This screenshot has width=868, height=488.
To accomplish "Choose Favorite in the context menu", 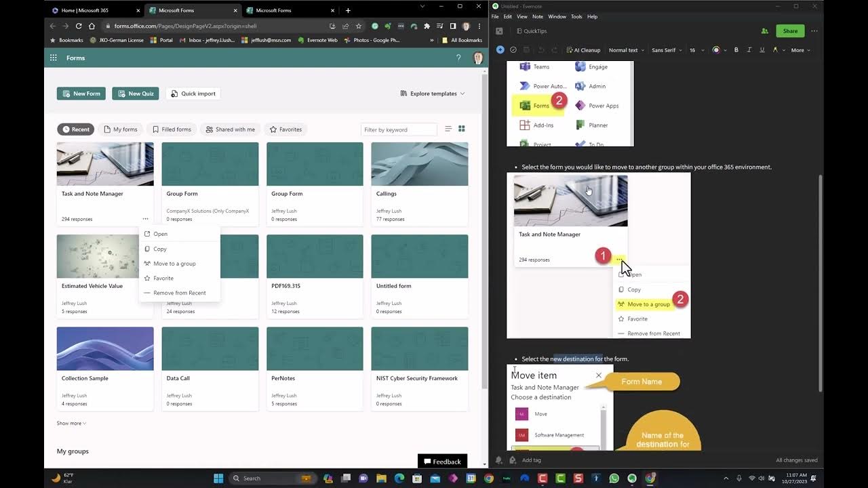I will 179,278.
